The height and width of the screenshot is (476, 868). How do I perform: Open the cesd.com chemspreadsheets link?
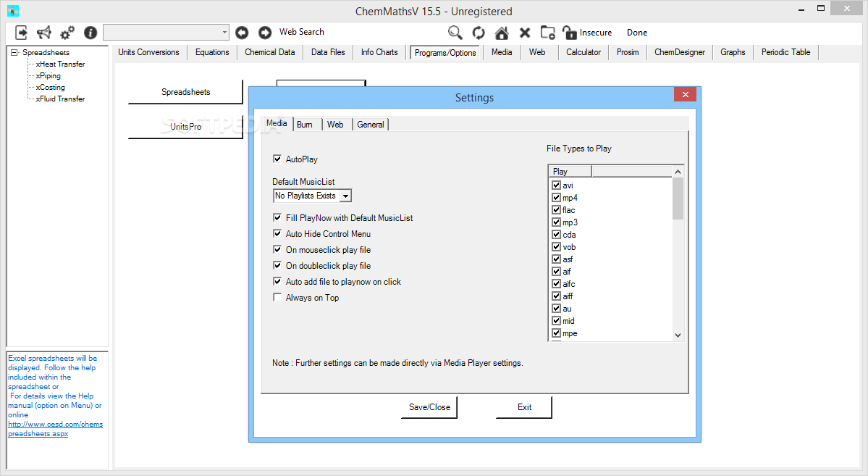(55, 429)
